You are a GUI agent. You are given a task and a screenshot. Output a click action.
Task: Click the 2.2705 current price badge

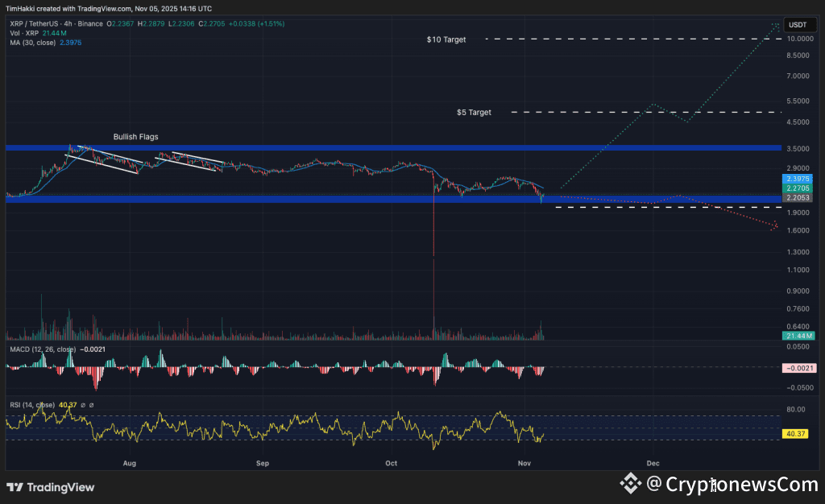click(796, 188)
